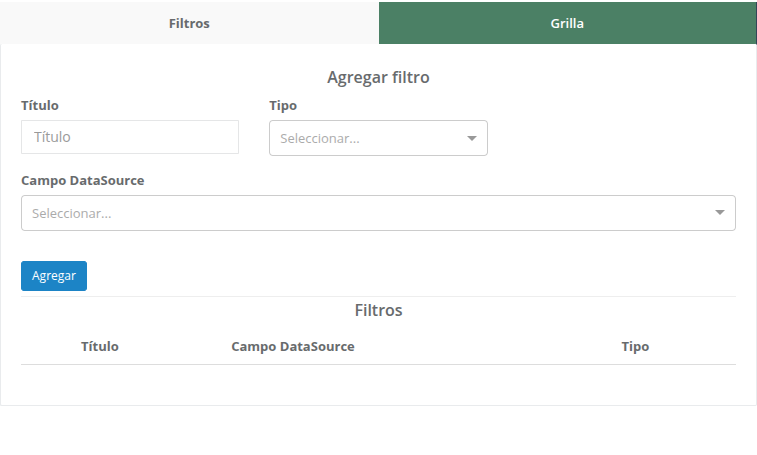Click the empty row area below table headers

click(378, 383)
